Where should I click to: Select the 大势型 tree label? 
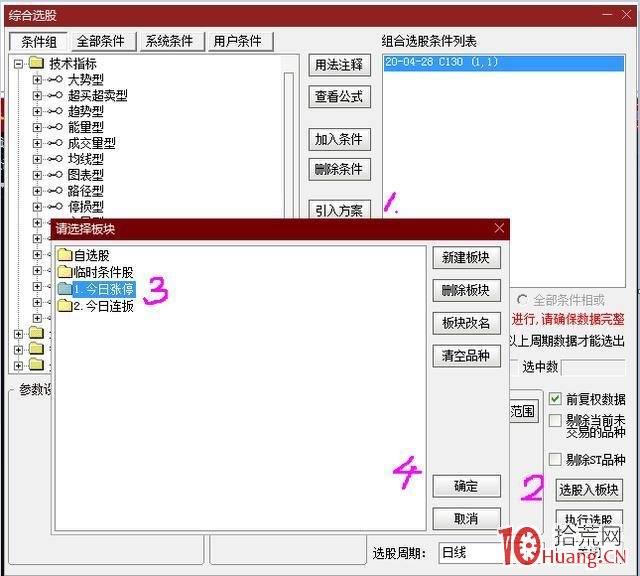(x=86, y=80)
